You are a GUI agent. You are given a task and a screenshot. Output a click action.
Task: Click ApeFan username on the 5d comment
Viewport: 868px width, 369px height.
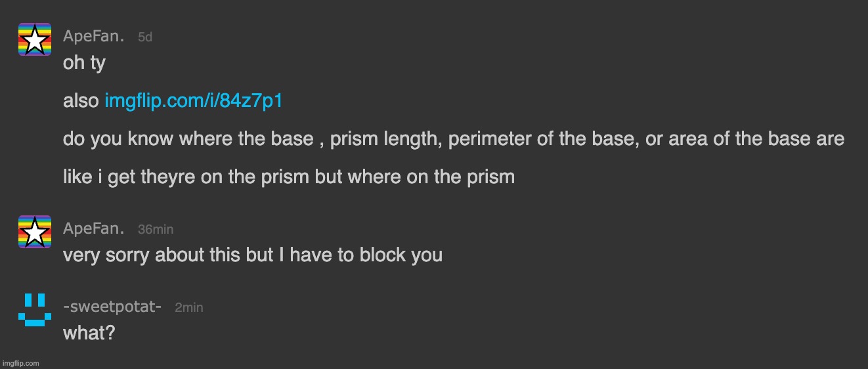[x=93, y=37]
